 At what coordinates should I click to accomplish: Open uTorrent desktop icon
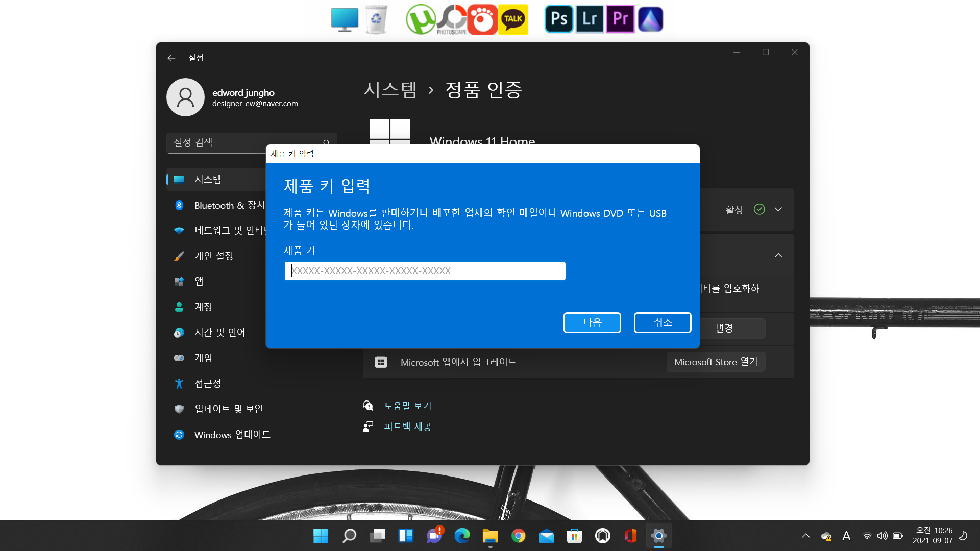[x=420, y=19]
